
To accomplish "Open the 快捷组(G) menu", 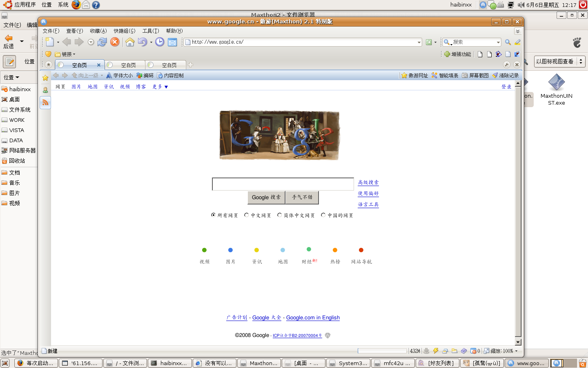I will tap(125, 31).
